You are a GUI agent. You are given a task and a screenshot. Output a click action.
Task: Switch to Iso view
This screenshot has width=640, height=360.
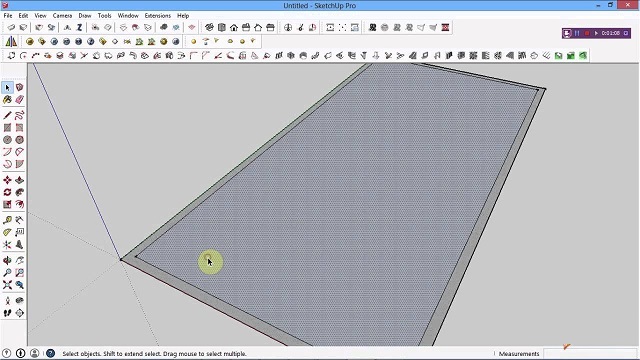209,27
